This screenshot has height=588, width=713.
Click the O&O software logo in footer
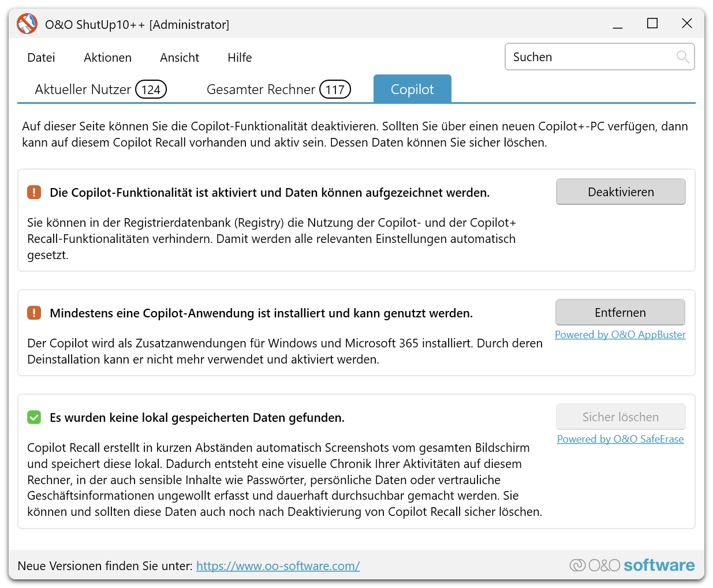[x=632, y=565]
